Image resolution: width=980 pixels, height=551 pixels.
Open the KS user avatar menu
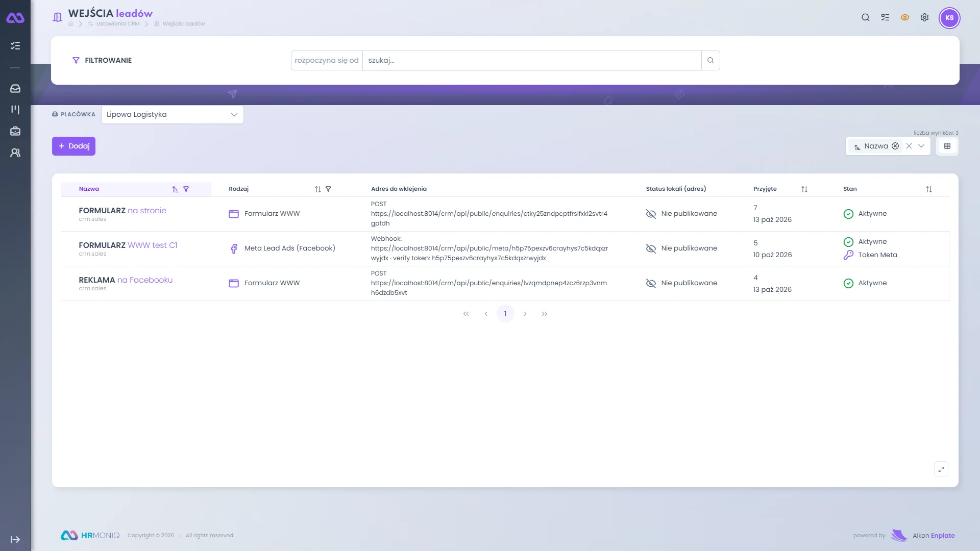point(949,18)
